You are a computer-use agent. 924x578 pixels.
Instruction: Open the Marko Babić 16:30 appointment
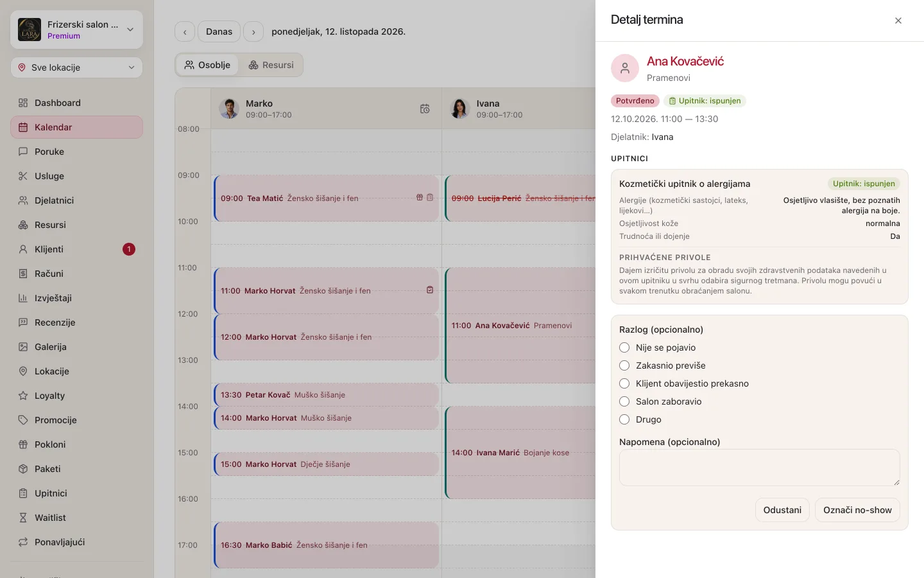point(327,545)
